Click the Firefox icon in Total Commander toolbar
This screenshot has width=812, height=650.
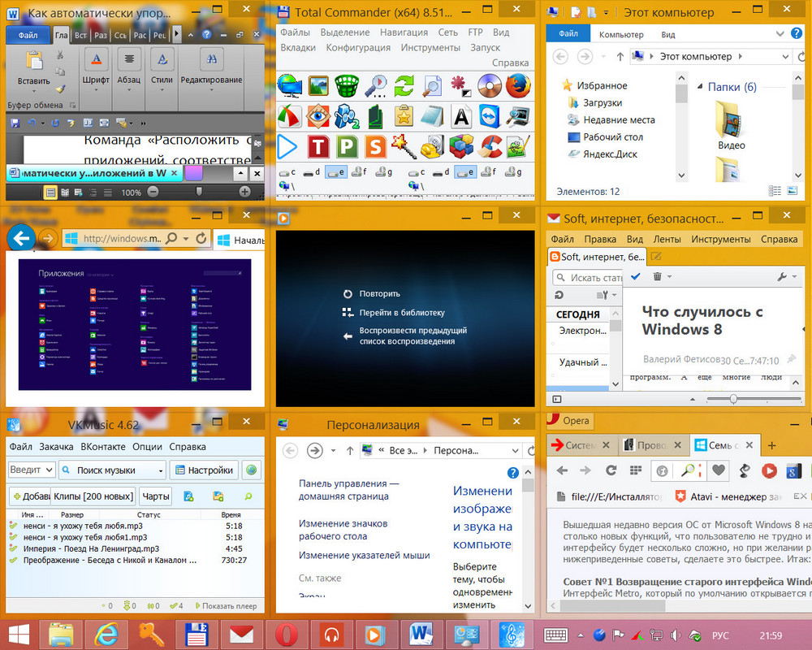(x=518, y=85)
